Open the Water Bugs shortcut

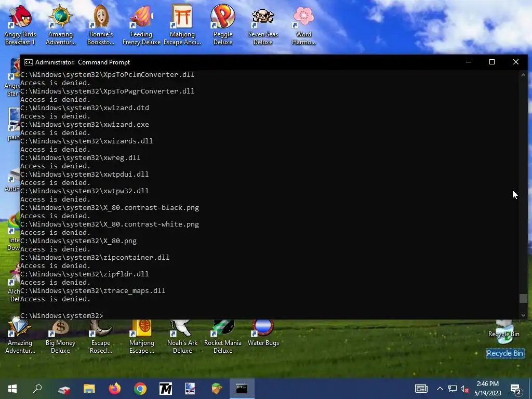[x=263, y=334]
